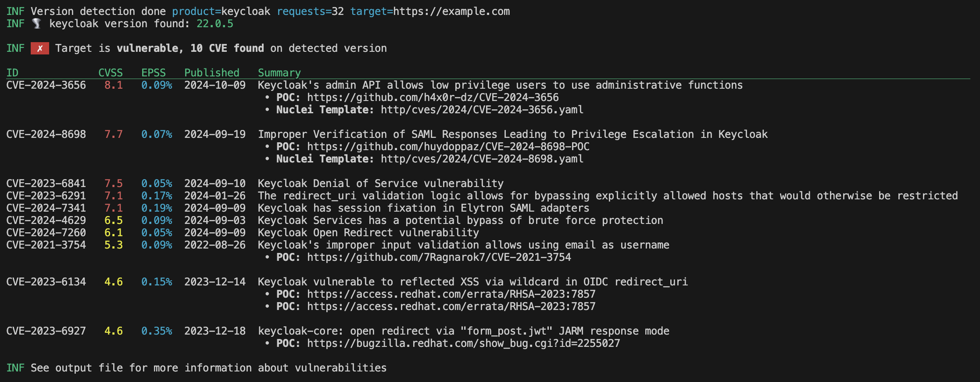Open the 7Ragnarok7 CVE-2021-3754 POC link

click(439, 257)
